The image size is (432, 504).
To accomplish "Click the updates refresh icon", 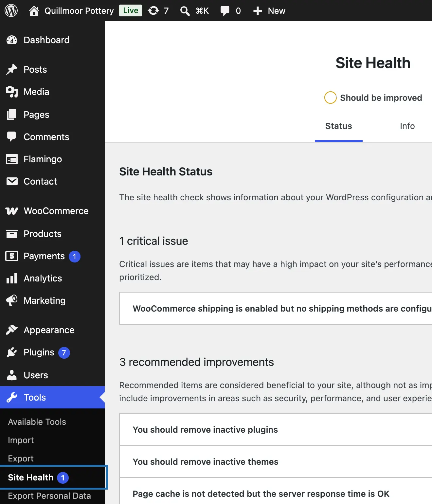I will click(x=153, y=11).
